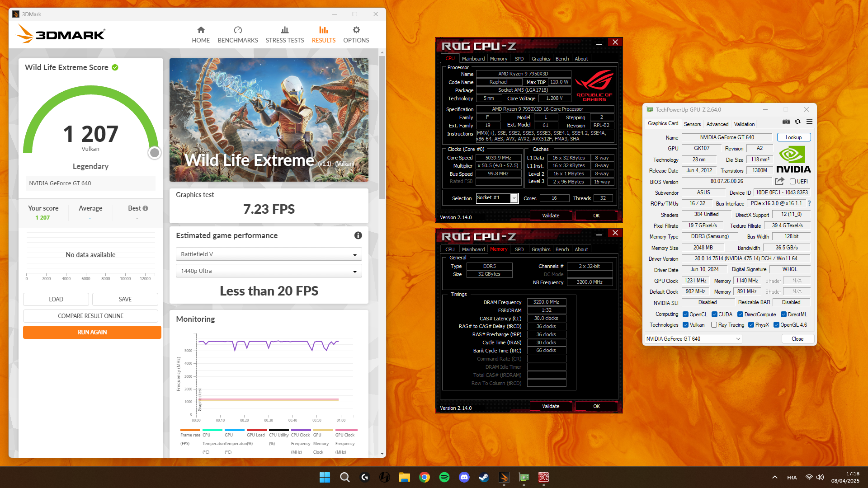
Task: Click the BIOS export share icon in GPU-Z
Action: [x=779, y=181]
